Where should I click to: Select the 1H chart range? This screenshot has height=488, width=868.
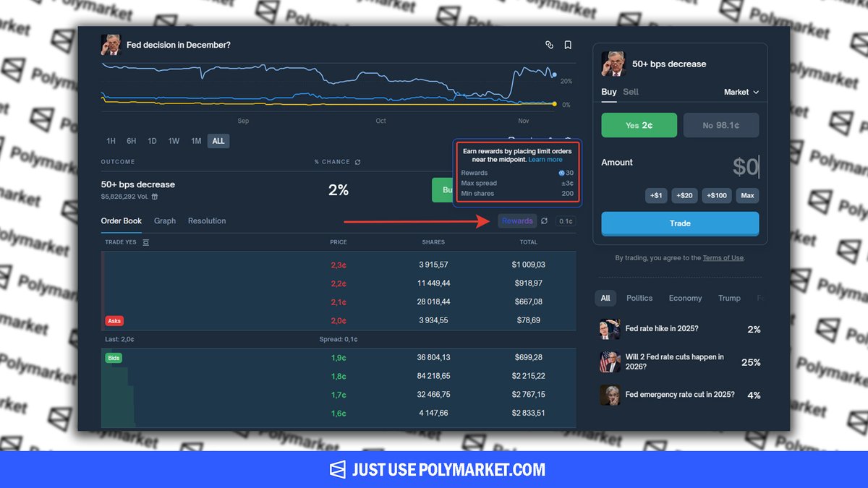[x=111, y=141]
